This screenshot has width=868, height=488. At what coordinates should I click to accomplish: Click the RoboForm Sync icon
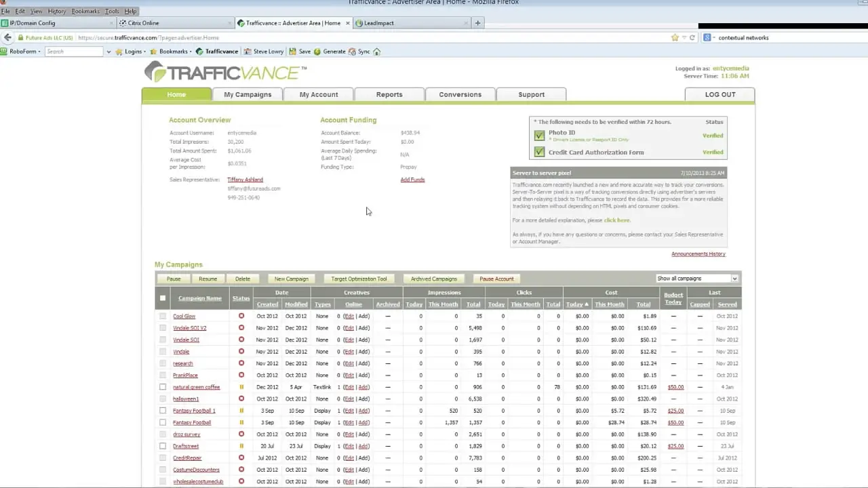click(359, 52)
